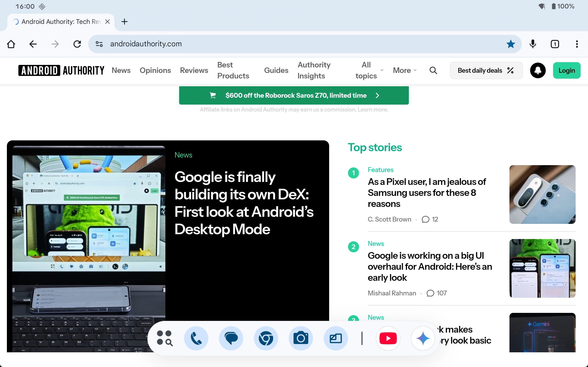Click the Roborock Saros Z70 deal banner
Screen dimensions: 588x367
click(x=294, y=95)
